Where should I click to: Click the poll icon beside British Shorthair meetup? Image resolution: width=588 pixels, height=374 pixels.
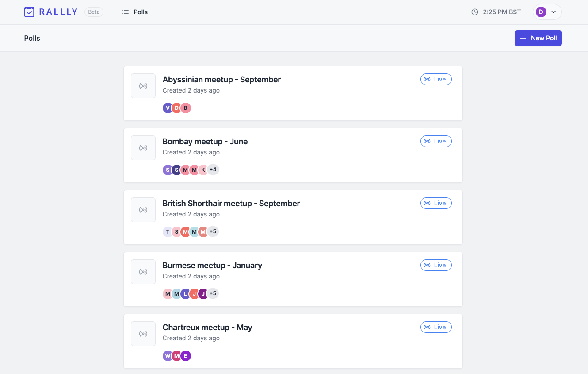point(143,209)
